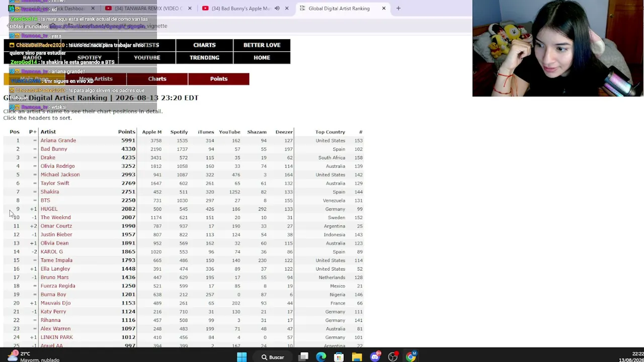
Task: Sort by the Spotify column header
Action: pos(179,132)
